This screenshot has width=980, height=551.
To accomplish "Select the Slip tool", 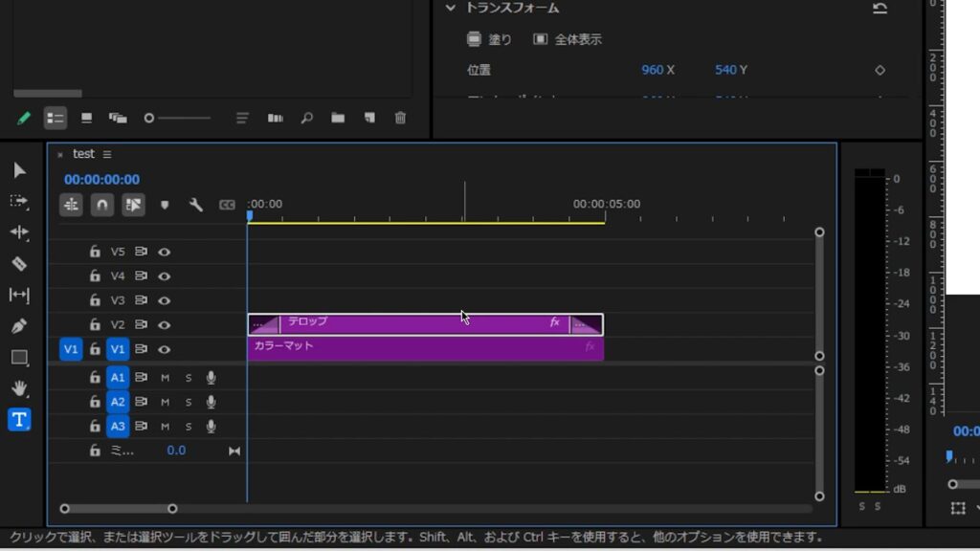I will tap(19, 295).
